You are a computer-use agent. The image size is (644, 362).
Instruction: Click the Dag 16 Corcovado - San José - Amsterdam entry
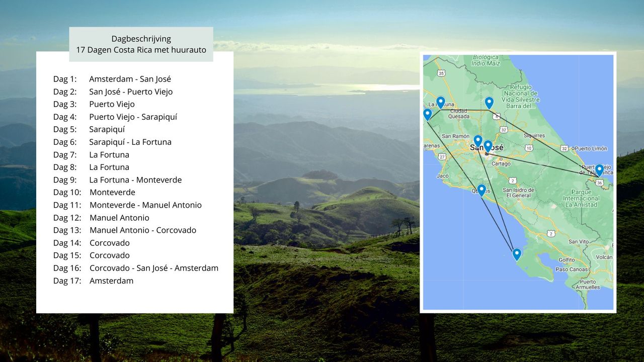coord(136,268)
